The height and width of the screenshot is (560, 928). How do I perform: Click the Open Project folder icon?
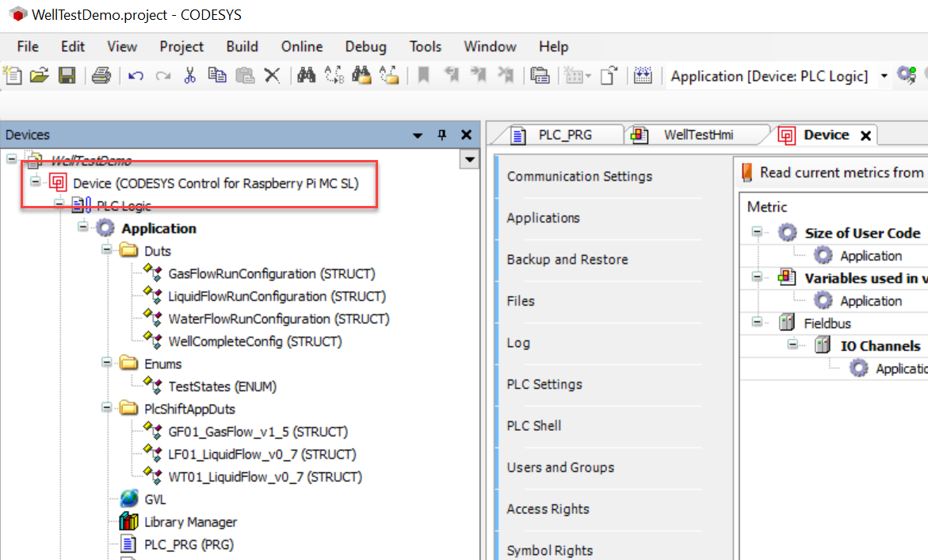39,76
